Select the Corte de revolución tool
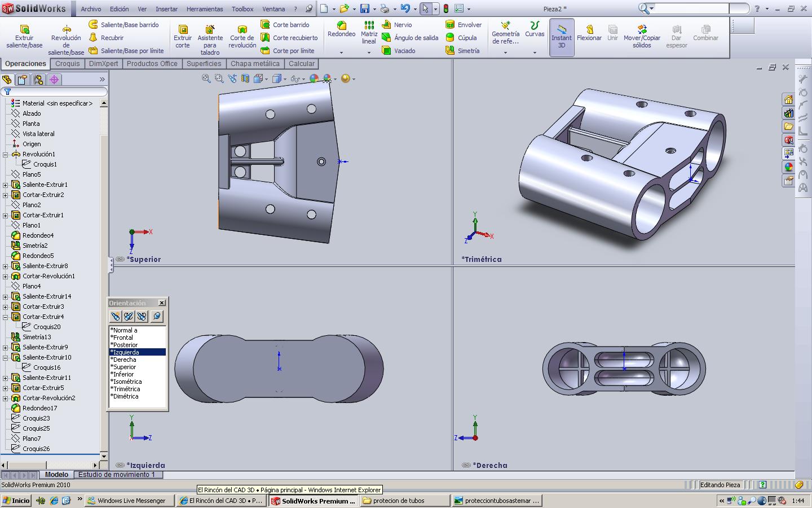 (x=242, y=37)
